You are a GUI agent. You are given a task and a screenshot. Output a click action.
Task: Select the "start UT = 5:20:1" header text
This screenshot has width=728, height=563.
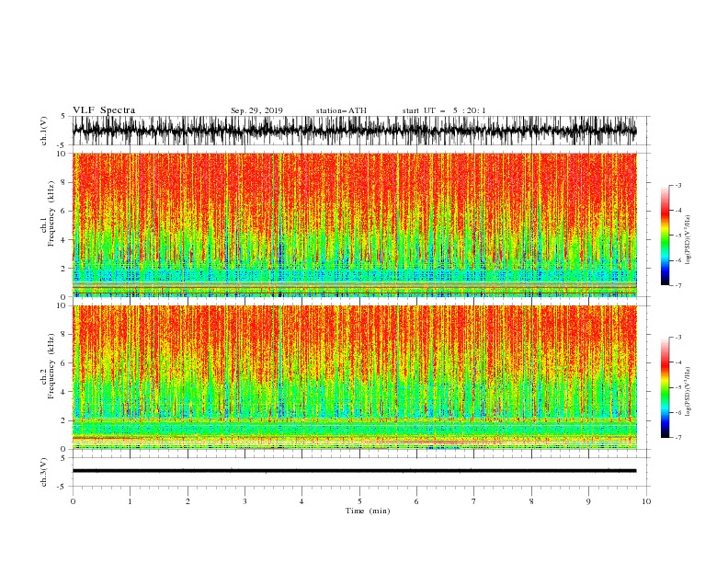coord(444,110)
